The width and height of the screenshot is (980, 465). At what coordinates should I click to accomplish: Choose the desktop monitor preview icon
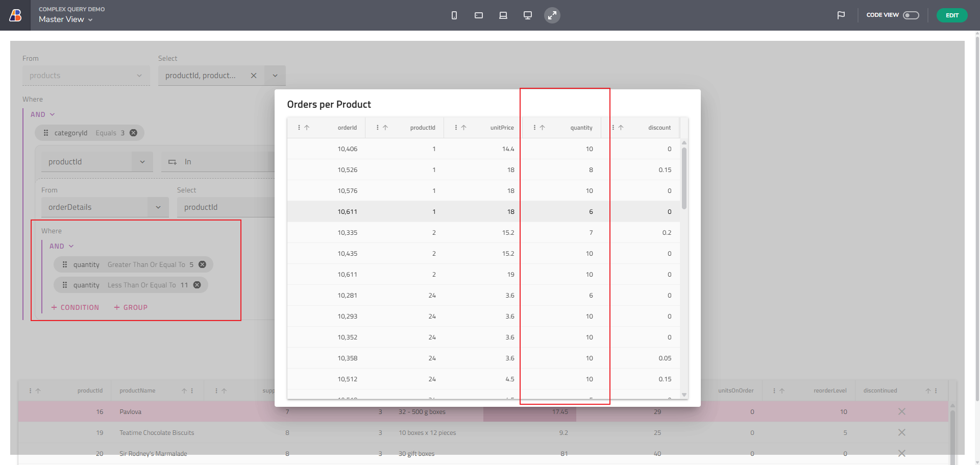(527, 15)
